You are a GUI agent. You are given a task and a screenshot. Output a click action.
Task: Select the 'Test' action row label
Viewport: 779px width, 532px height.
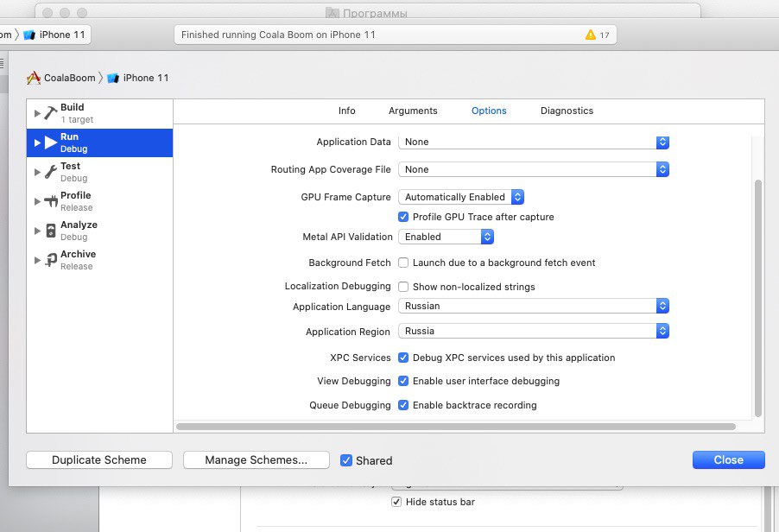[x=70, y=166]
